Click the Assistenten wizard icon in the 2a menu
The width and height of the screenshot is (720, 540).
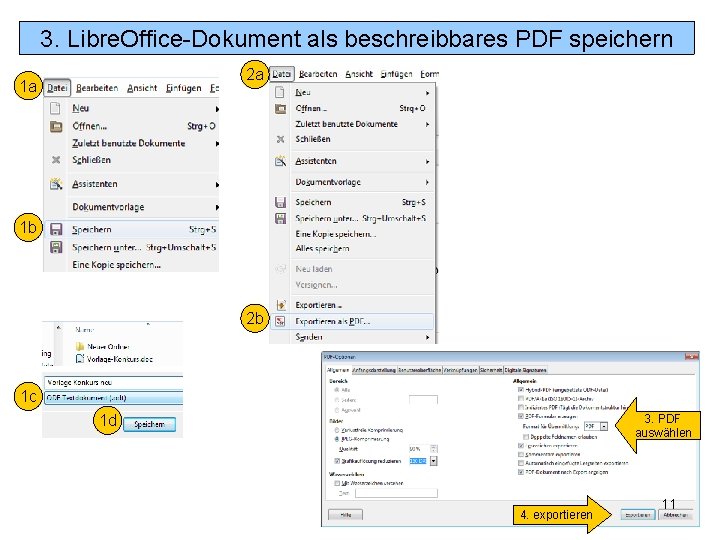coord(280,161)
